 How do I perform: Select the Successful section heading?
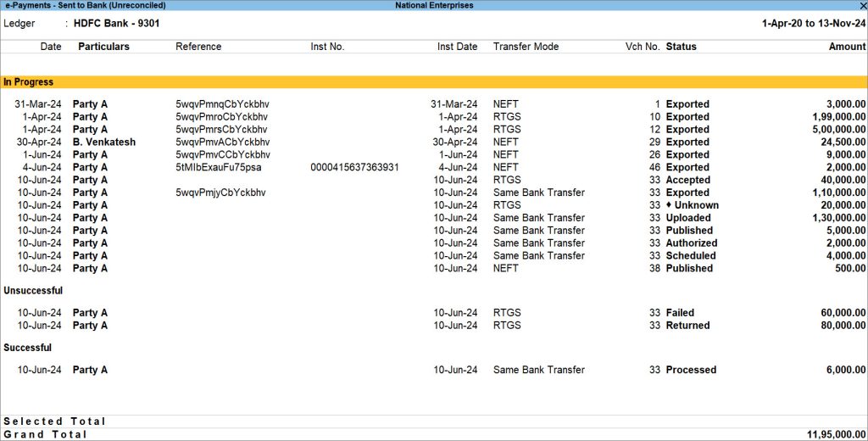coord(27,348)
